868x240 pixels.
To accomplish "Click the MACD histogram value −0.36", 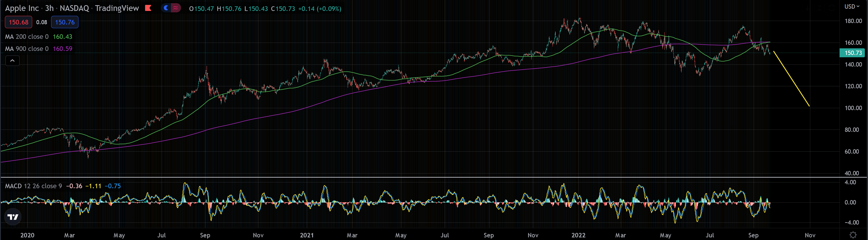I will pos(74,186).
